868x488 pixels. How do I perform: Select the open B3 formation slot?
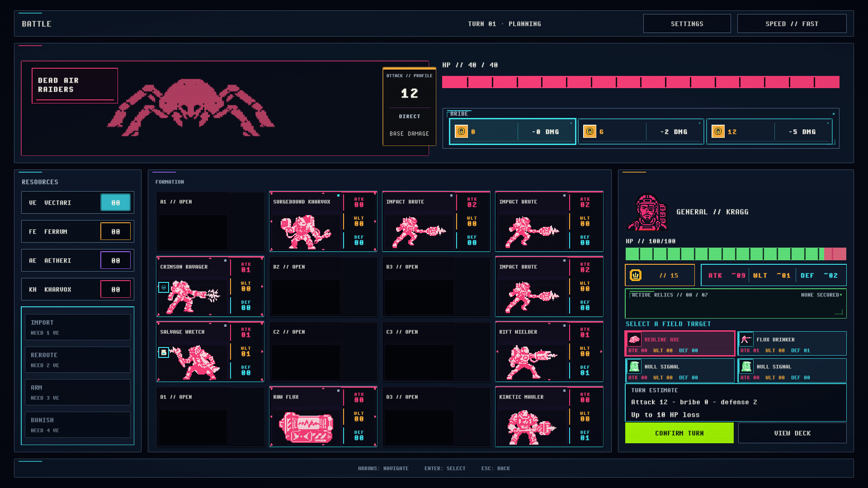pos(436,286)
